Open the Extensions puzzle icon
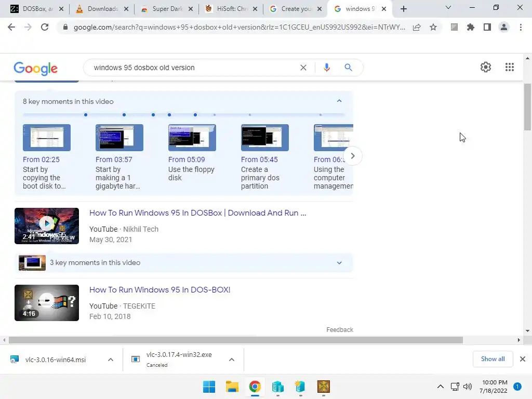 pos(470,27)
